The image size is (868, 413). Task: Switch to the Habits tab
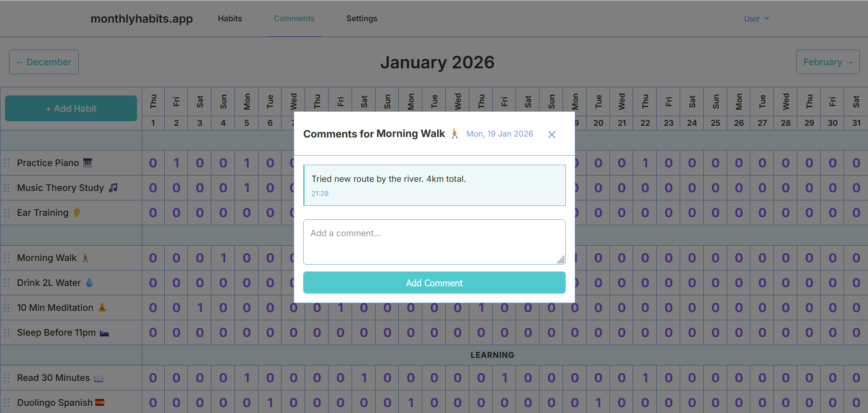pyautogui.click(x=229, y=19)
